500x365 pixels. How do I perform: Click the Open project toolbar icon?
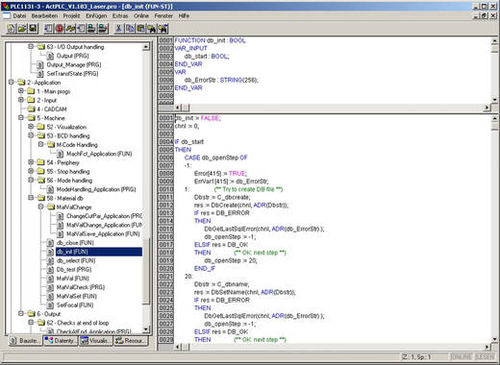coord(22,29)
